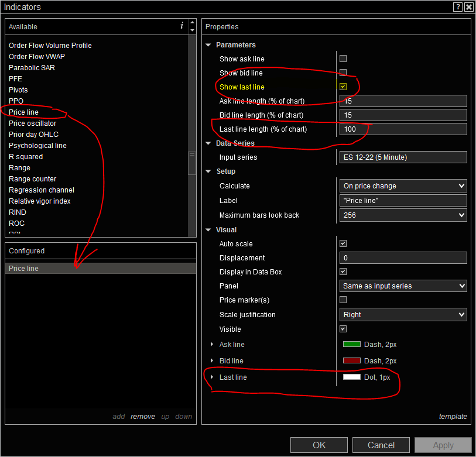Click the green Ask line color swatch
The image size is (476, 457).
pyautogui.click(x=351, y=345)
